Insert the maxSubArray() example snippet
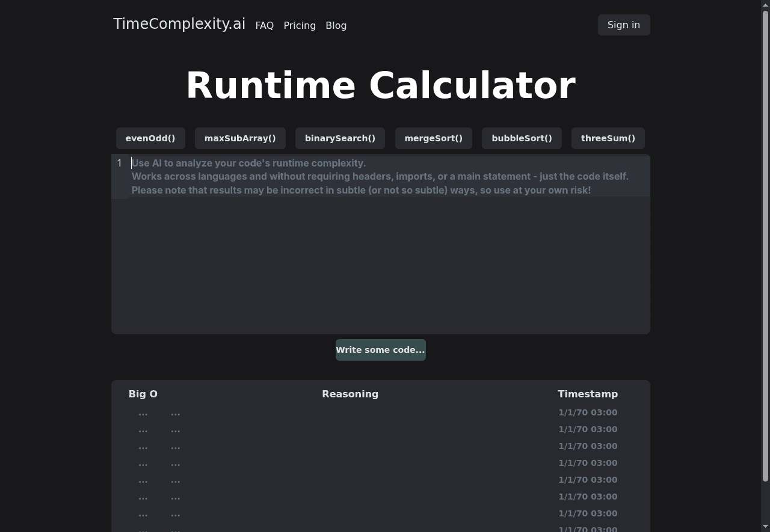The image size is (770, 532). click(240, 138)
